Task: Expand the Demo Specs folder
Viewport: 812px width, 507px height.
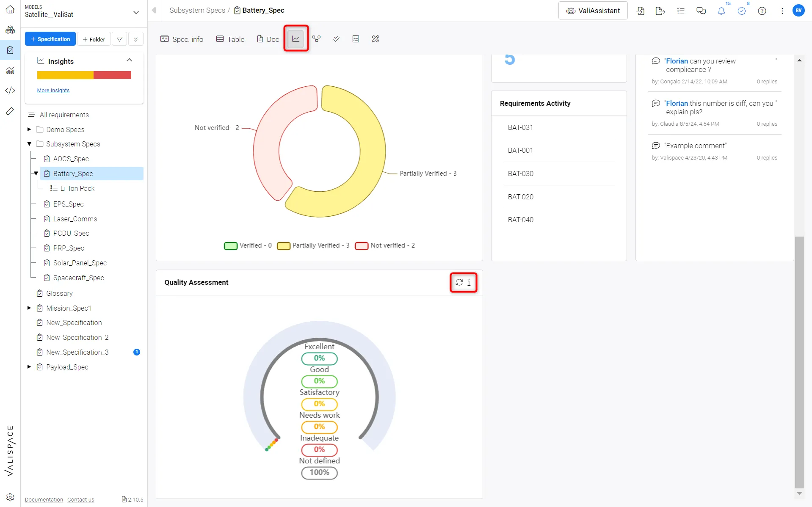Action: [29, 130]
